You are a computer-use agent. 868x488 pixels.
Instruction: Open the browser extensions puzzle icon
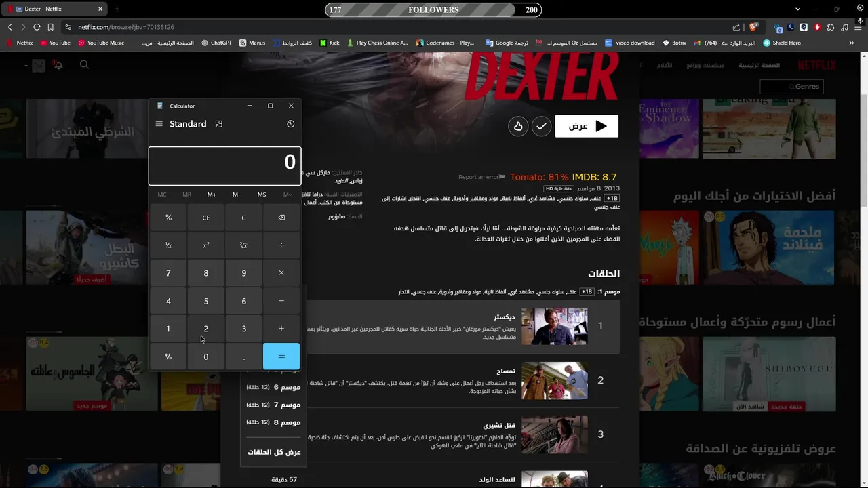coord(831,27)
